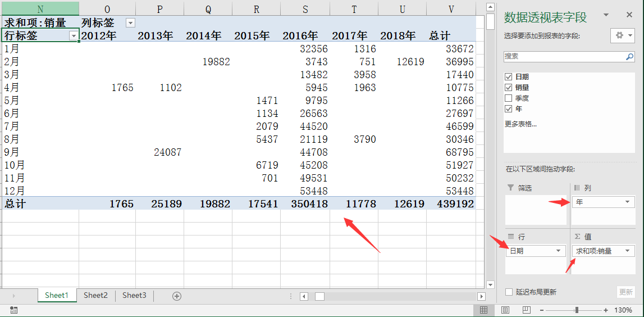Open the task pane options arrow
Screen dimensions: 644x317
click(606, 15)
